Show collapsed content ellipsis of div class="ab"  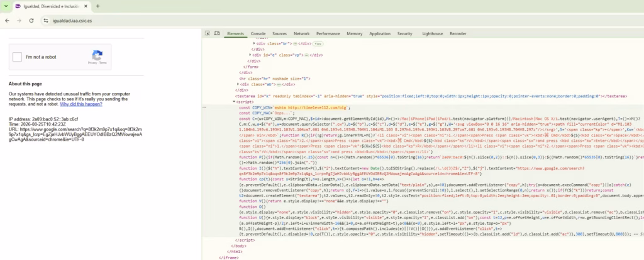point(279,85)
